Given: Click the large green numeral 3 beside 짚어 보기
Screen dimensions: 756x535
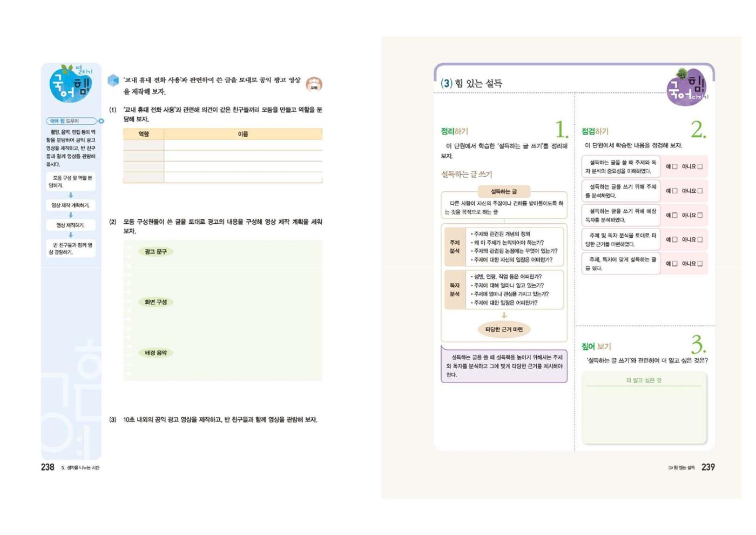Looking at the screenshot, I should point(698,344).
